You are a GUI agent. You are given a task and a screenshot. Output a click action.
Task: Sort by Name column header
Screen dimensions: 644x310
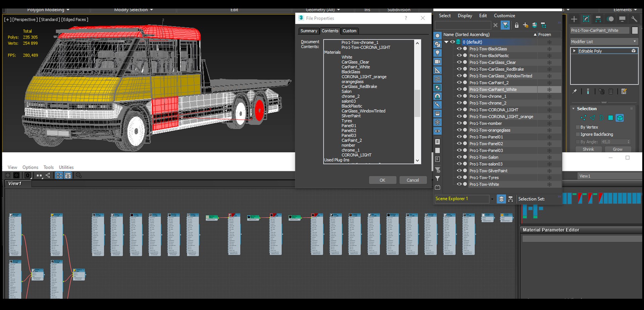(x=490, y=35)
